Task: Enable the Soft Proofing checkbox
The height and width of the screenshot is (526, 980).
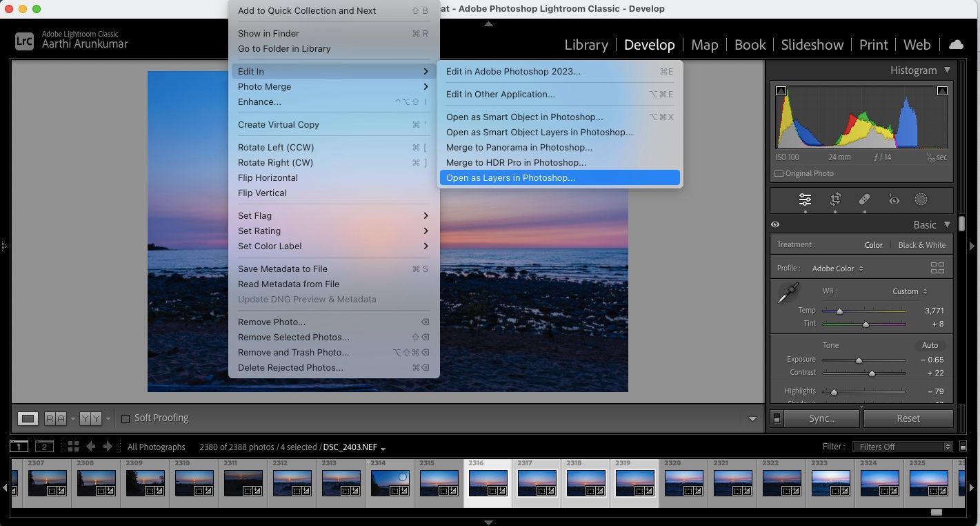Action: (126, 418)
